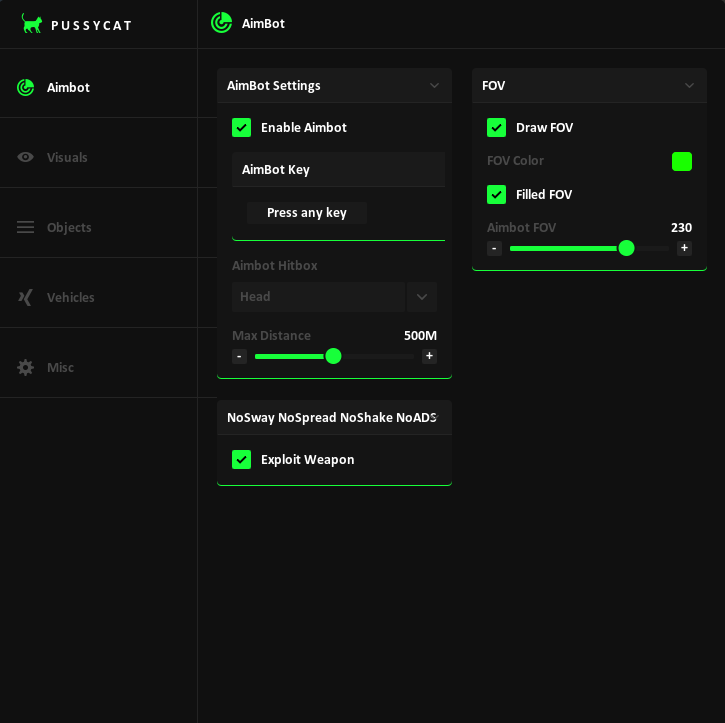Decrease Aimbot FOV with the minus button
Image resolution: width=725 pixels, height=723 pixels.
[x=494, y=248]
